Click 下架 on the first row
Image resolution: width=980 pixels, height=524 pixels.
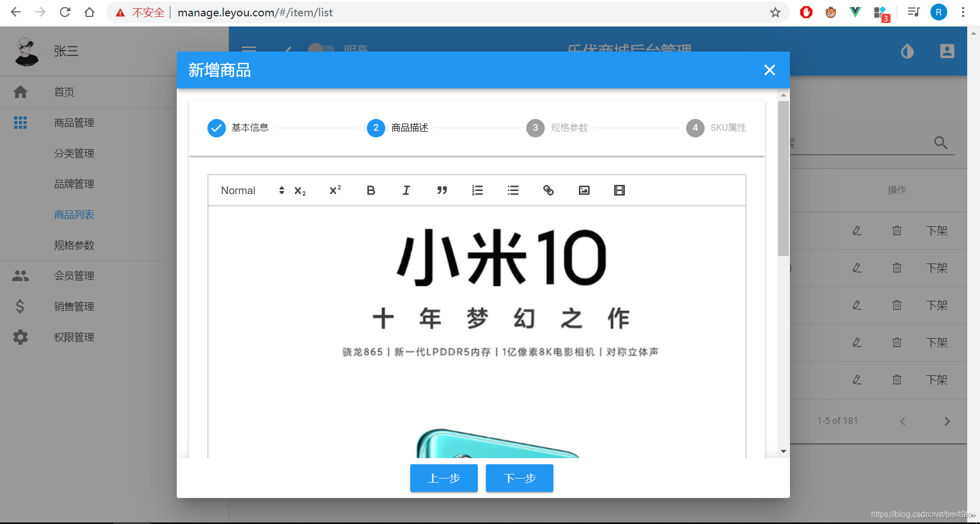tap(937, 231)
